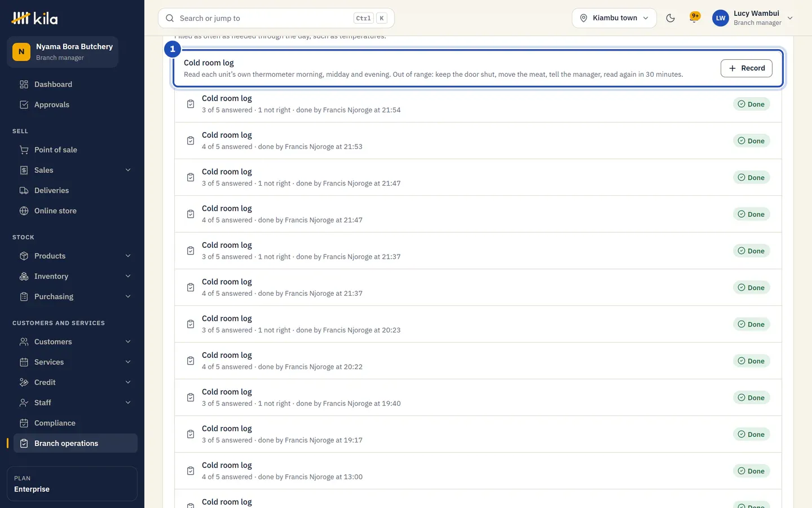Click the Credit hand-coins icon
Viewport: 812px width, 508px height.
24,382
